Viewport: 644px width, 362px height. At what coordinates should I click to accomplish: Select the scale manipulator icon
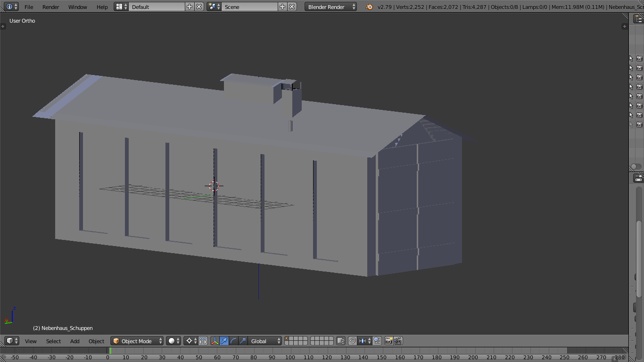tap(243, 341)
